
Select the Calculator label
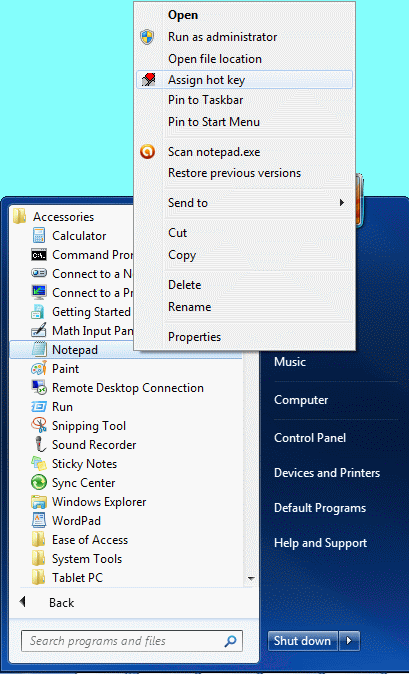79,236
